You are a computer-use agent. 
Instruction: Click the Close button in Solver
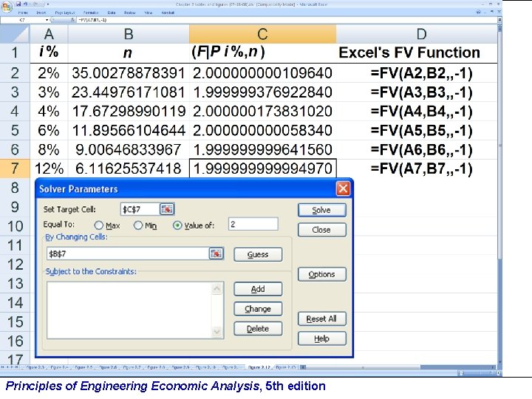click(321, 230)
